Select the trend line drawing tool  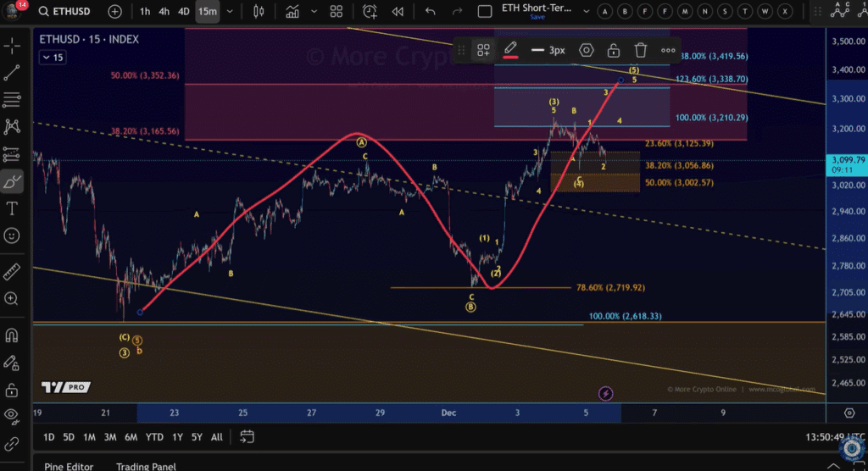pyautogui.click(x=12, y=73)
